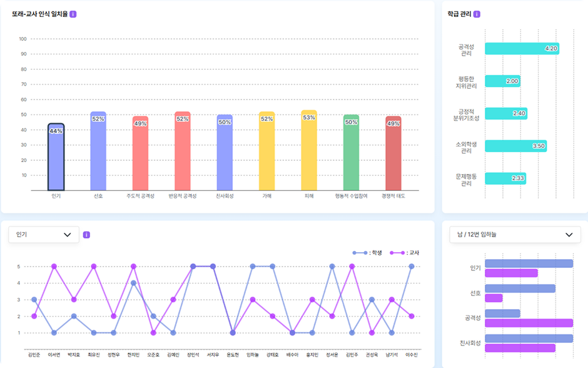The width and height of the screenshot is (588, 368).
Task: Select the 피해 bar showing 53%
Action: coord(309,150)
